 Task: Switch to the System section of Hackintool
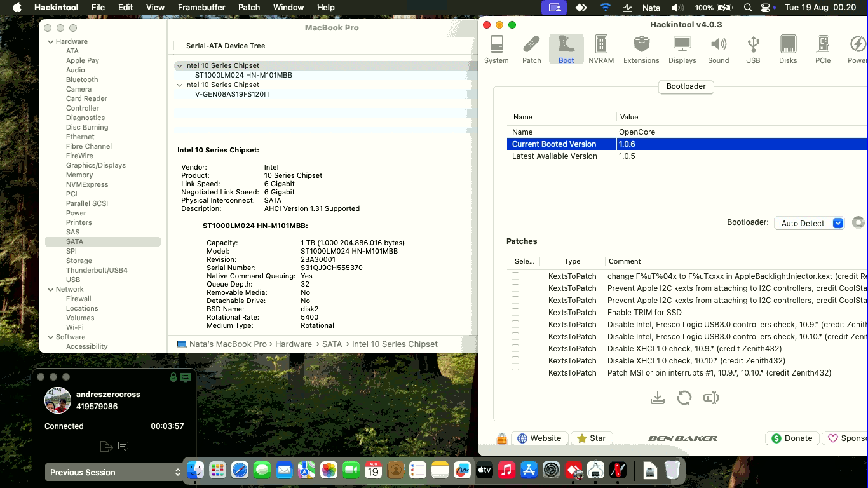click(x=496, y=48)
